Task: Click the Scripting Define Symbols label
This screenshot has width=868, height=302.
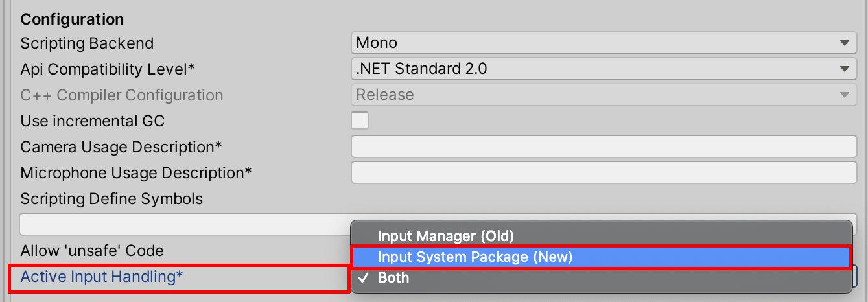Action: 111,198
